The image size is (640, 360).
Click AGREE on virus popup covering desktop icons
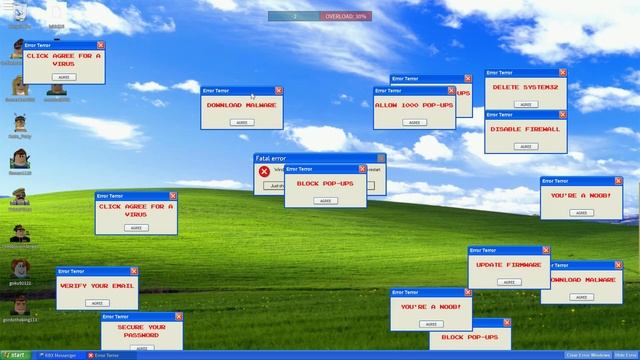(64, 77)
